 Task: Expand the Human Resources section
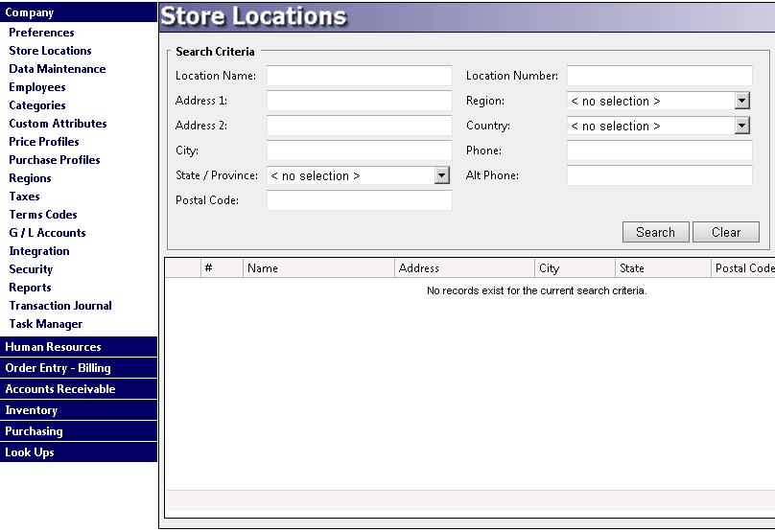[53, 347]
